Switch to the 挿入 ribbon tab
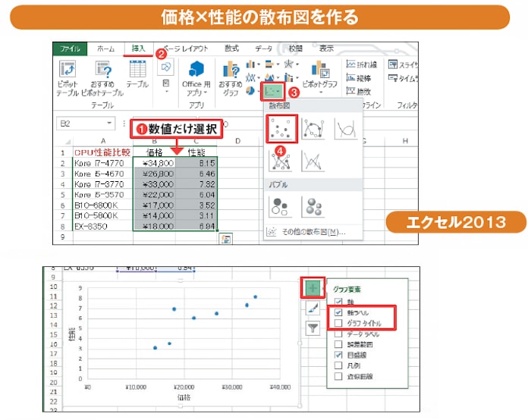 point(138,49)
